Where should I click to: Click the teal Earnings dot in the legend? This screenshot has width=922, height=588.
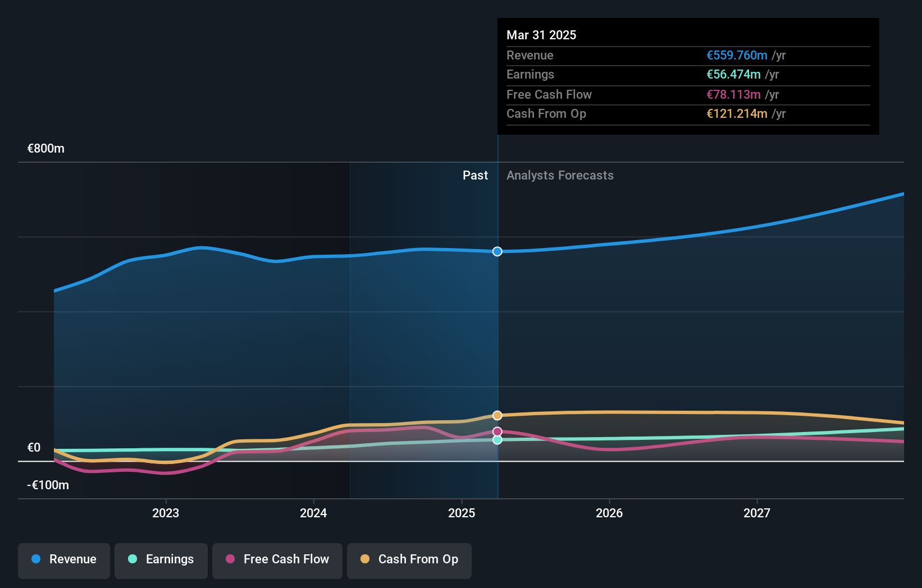(x=133, y=559)
